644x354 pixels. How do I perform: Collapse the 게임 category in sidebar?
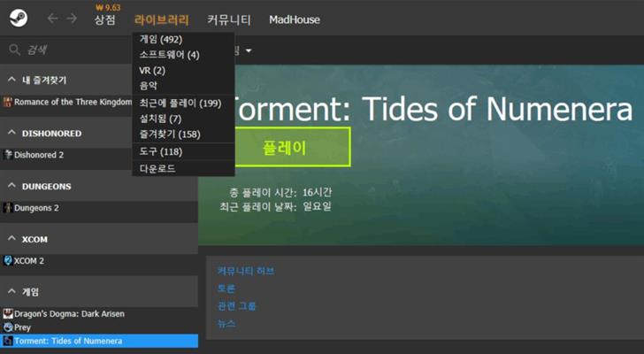11,291
